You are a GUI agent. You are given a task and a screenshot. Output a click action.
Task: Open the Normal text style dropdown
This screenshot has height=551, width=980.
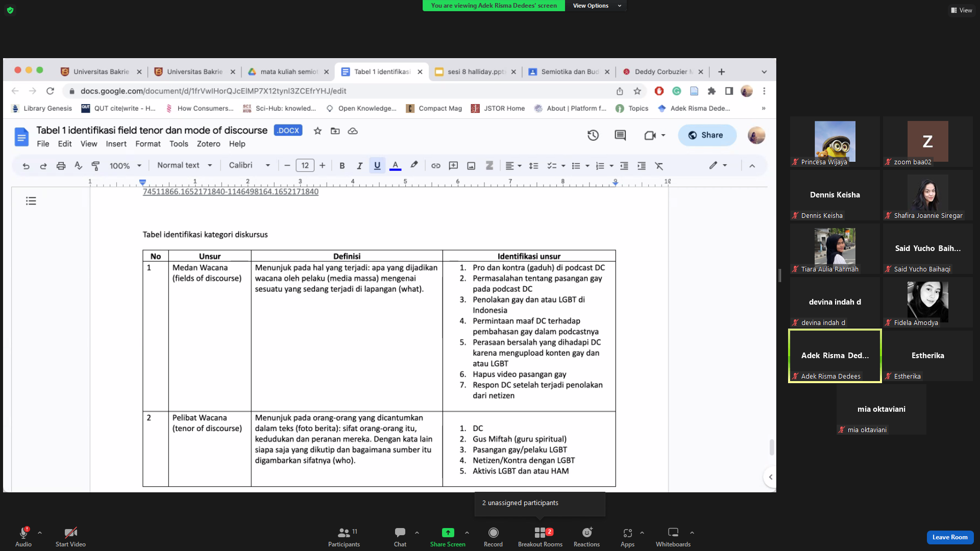tap(184, 165)
